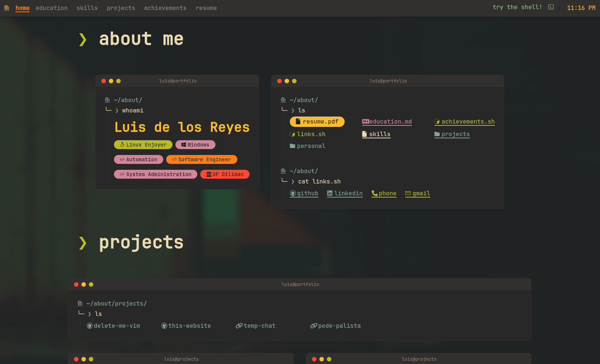Go to the education nav tab
600x364 pixels.
(51, 8)
